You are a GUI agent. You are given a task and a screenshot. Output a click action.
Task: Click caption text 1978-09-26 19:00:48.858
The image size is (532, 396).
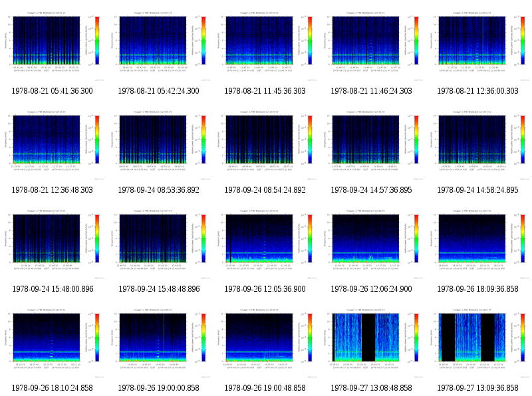(x=265, y=388)
